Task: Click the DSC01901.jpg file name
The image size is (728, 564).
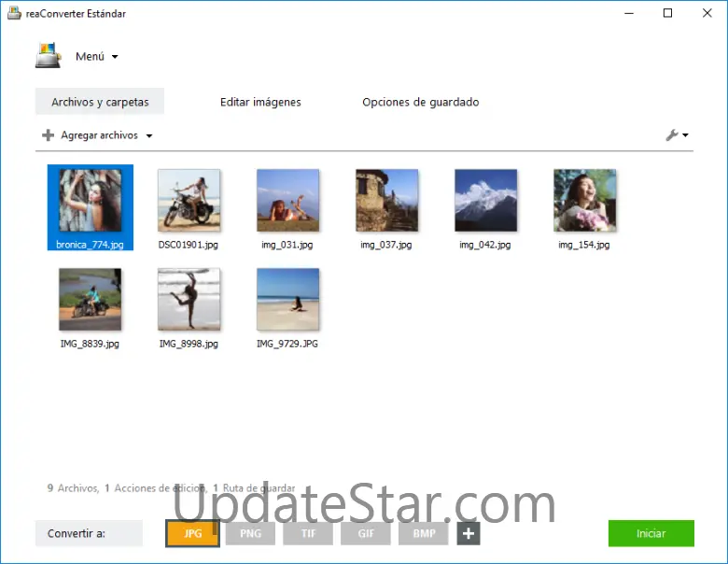Action: (x=188, y=245)
